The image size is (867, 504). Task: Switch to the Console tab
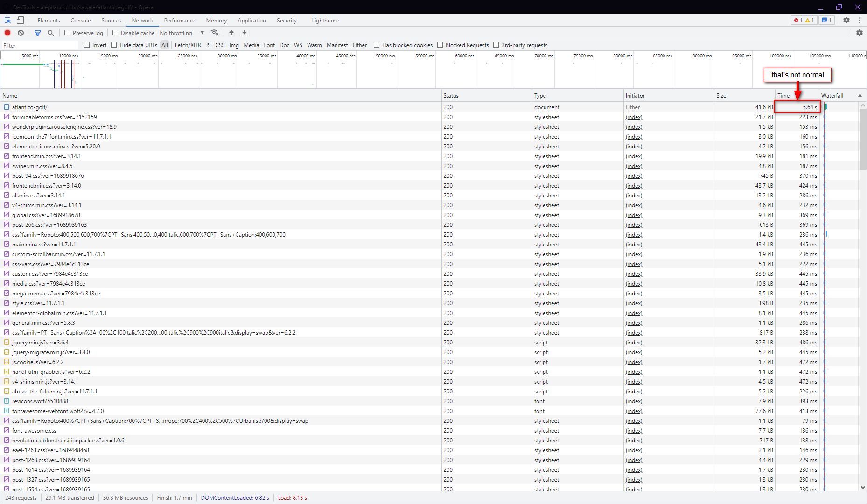(x=80, y=21)
